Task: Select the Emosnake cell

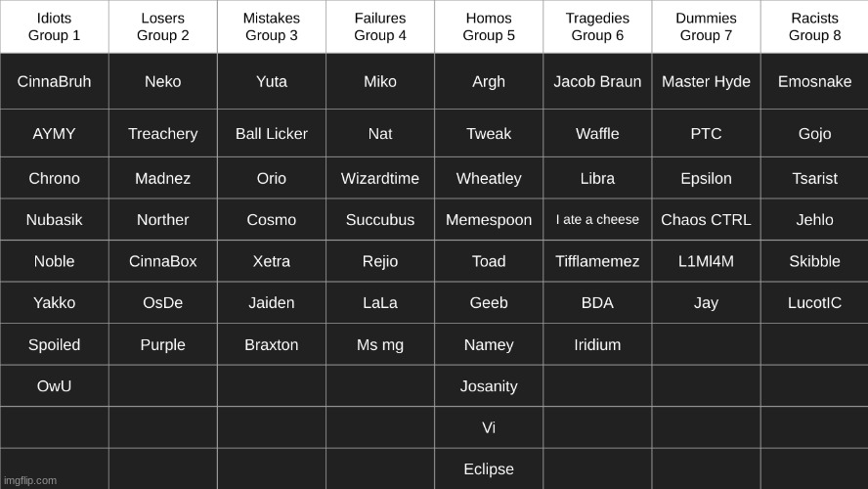Action: (815, 81)
